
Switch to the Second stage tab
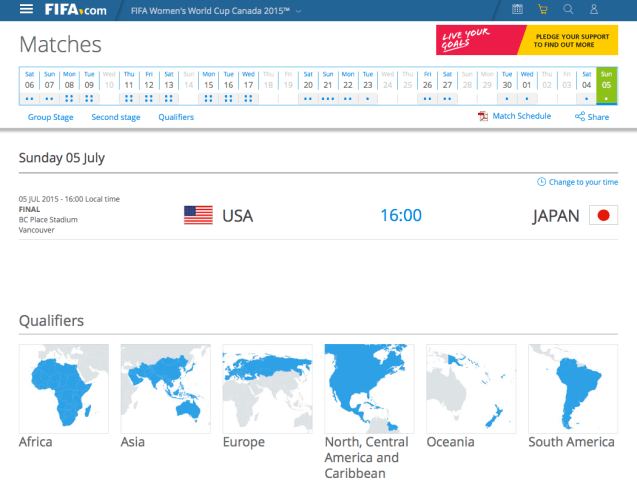(116, 117)
